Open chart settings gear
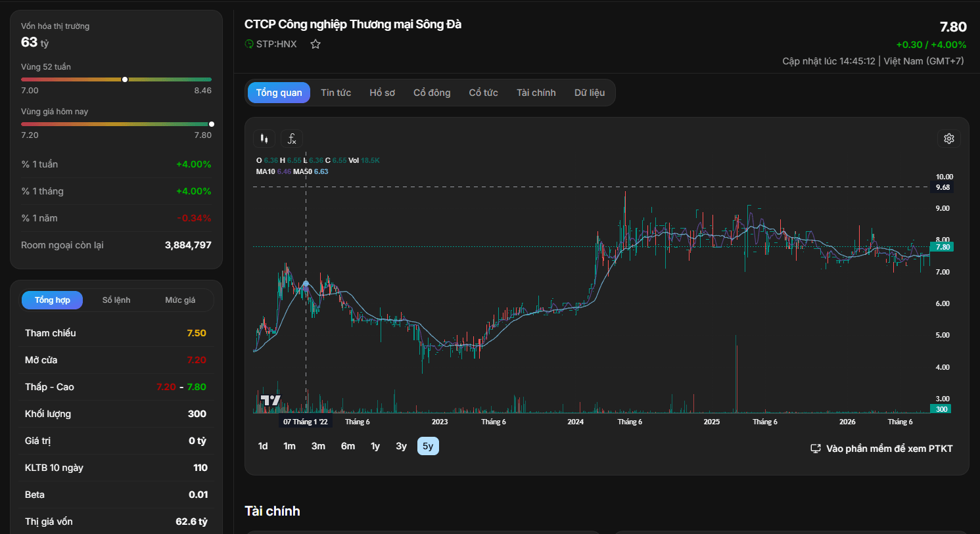 [x=949, y=139]
